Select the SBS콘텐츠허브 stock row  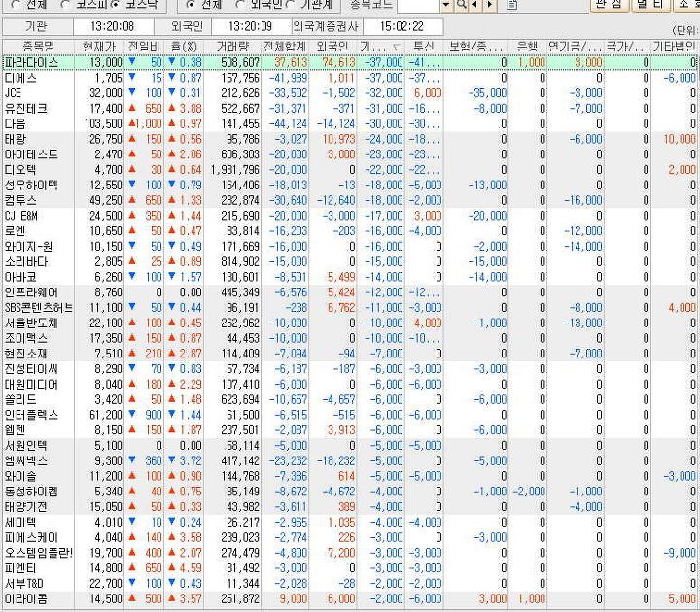coord(350,308)
